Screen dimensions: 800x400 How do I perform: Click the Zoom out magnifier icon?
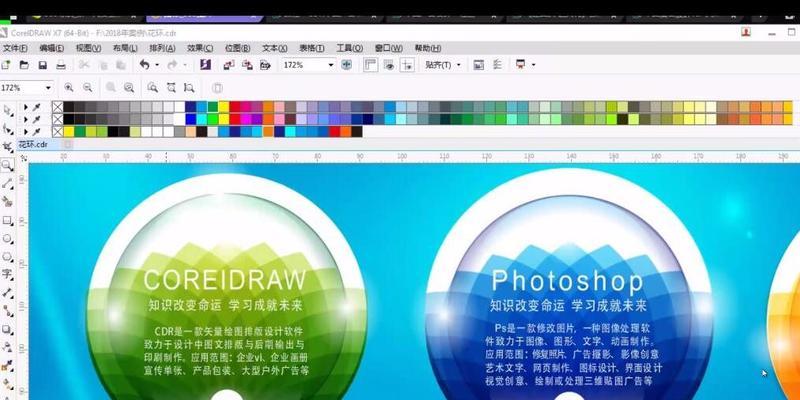click(x=88, y=88)
